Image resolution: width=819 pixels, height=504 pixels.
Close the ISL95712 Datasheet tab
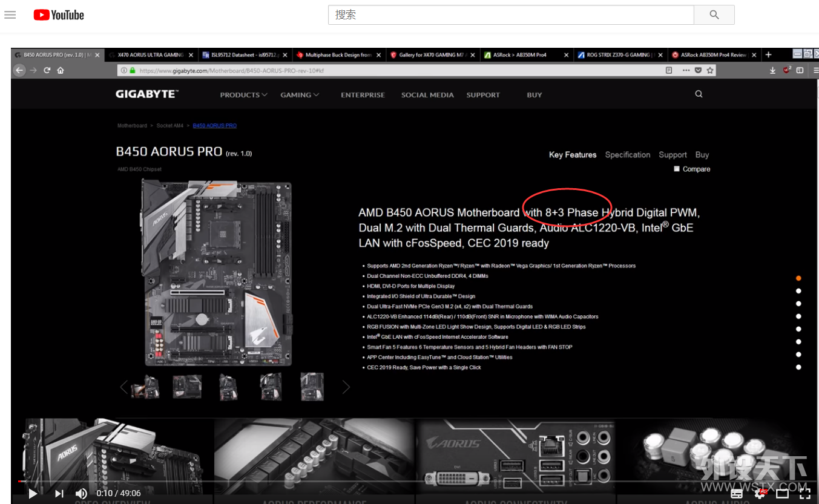(285, 55)
